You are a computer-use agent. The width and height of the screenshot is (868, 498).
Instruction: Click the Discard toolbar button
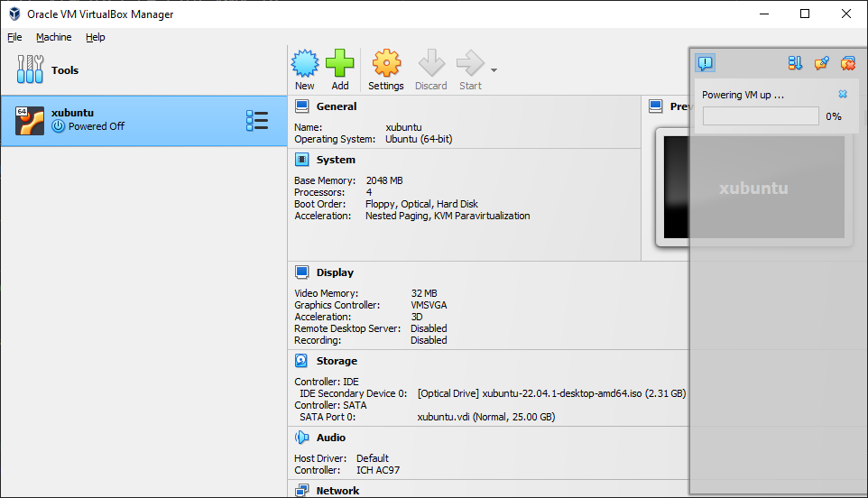click(431, 69)
